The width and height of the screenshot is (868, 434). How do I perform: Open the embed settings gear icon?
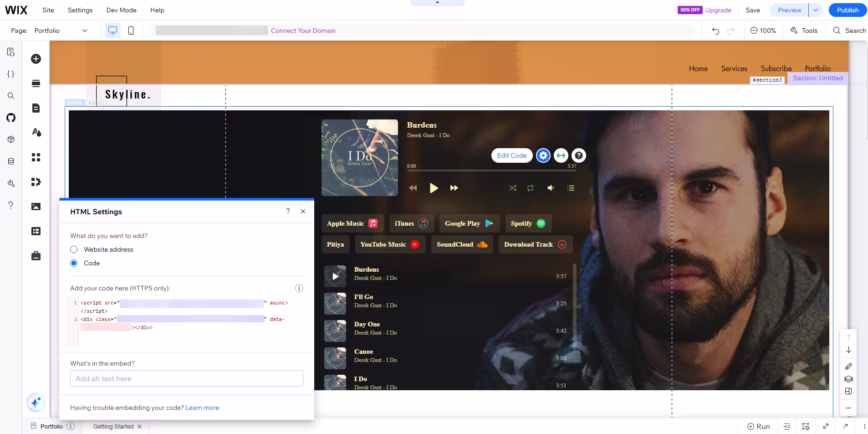[543, 155]
